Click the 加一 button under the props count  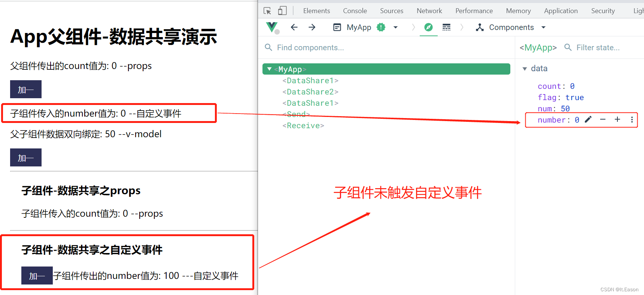(x=26, y=89)
